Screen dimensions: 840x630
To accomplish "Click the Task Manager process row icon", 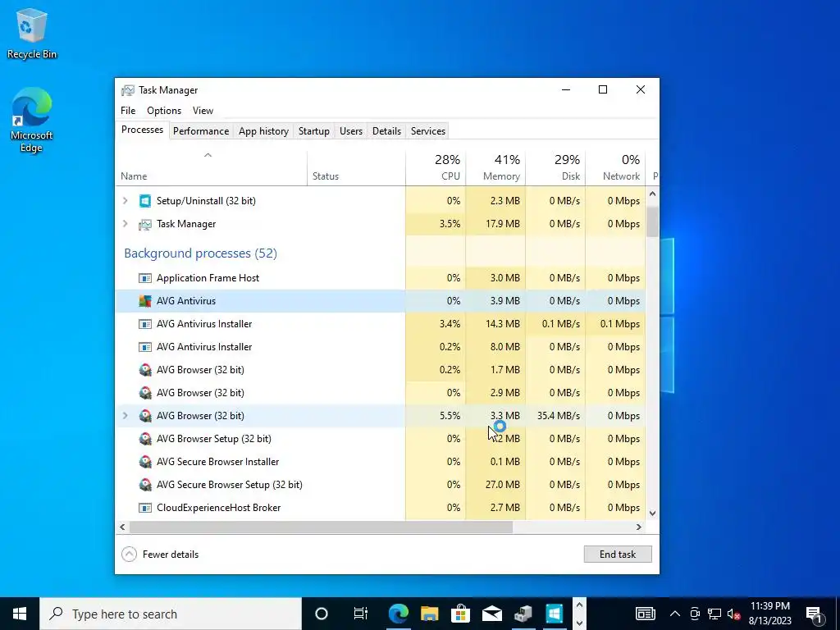I will tap(145, 224).
